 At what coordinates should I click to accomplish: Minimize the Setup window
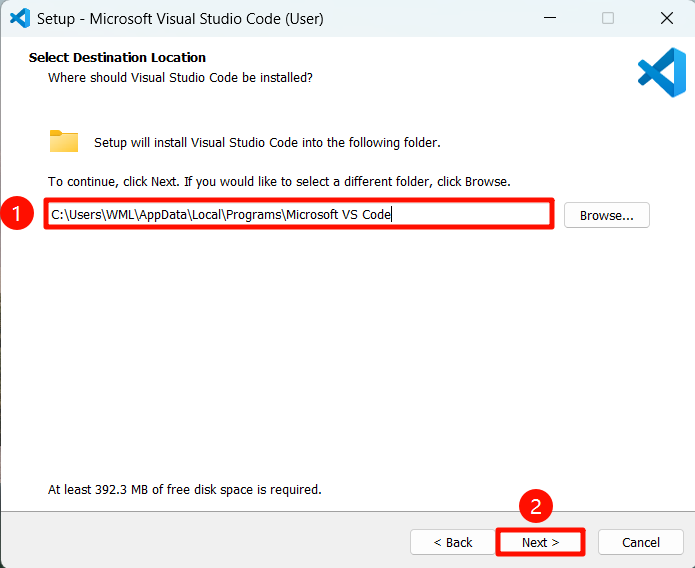point(550,18)
